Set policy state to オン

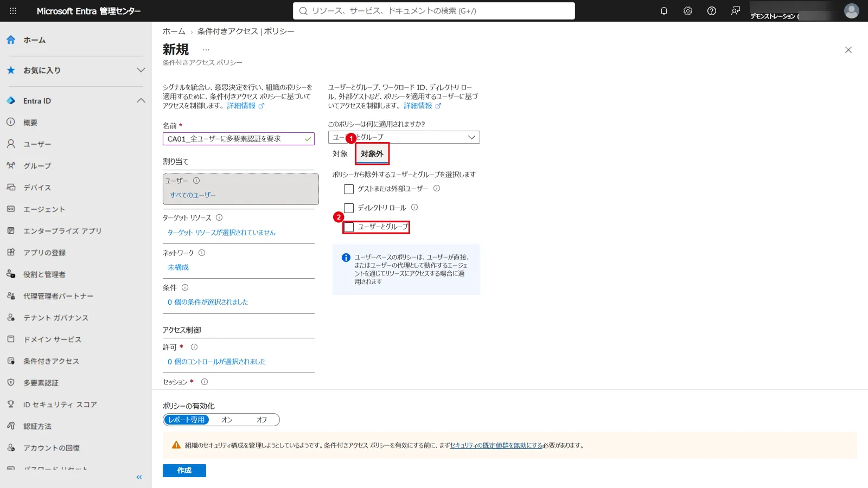227,420
